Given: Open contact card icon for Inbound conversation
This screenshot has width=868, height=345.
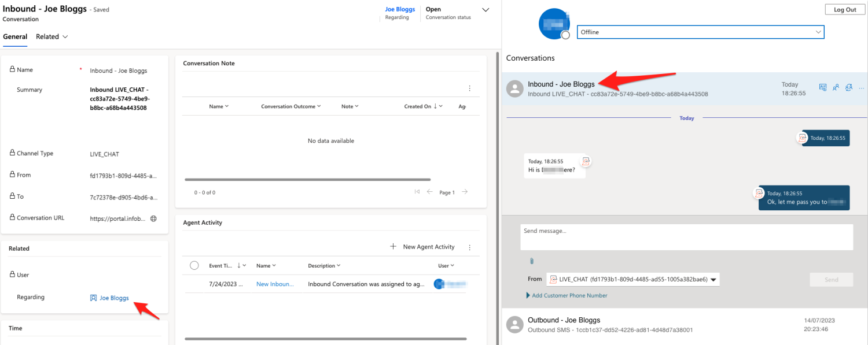Looking at the screenshot, I should (x=822, y=88).
